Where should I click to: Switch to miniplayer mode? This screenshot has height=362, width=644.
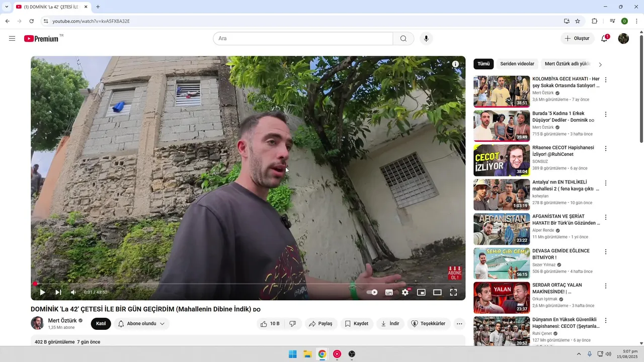pos(421,292)
